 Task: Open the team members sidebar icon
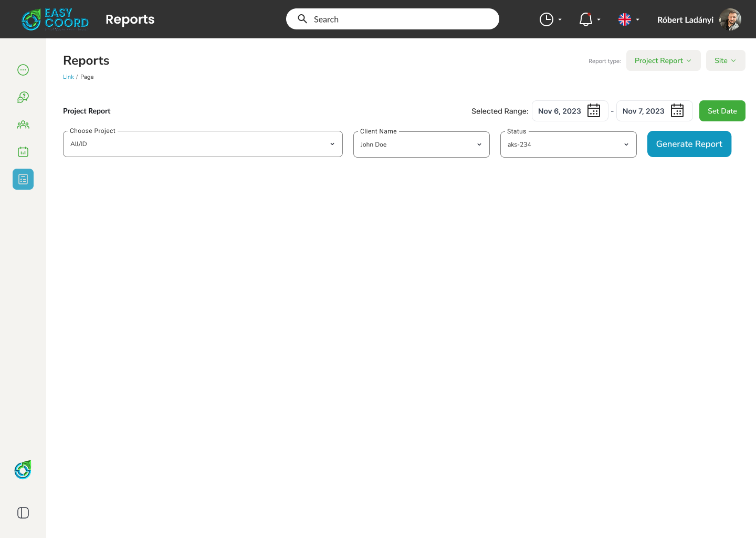tap(23, 125)
